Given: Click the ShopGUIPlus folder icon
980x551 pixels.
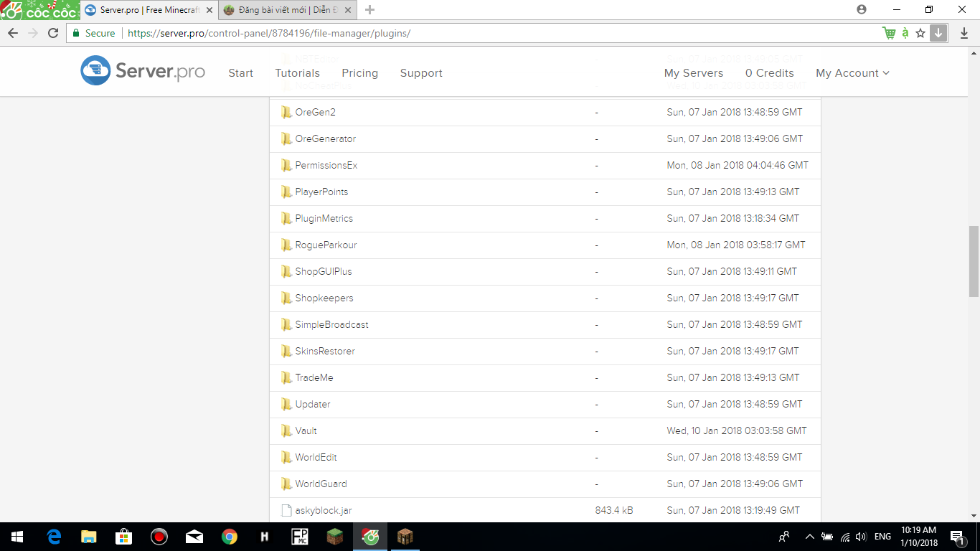Looking at the screenshot, I should coord(286,271).
